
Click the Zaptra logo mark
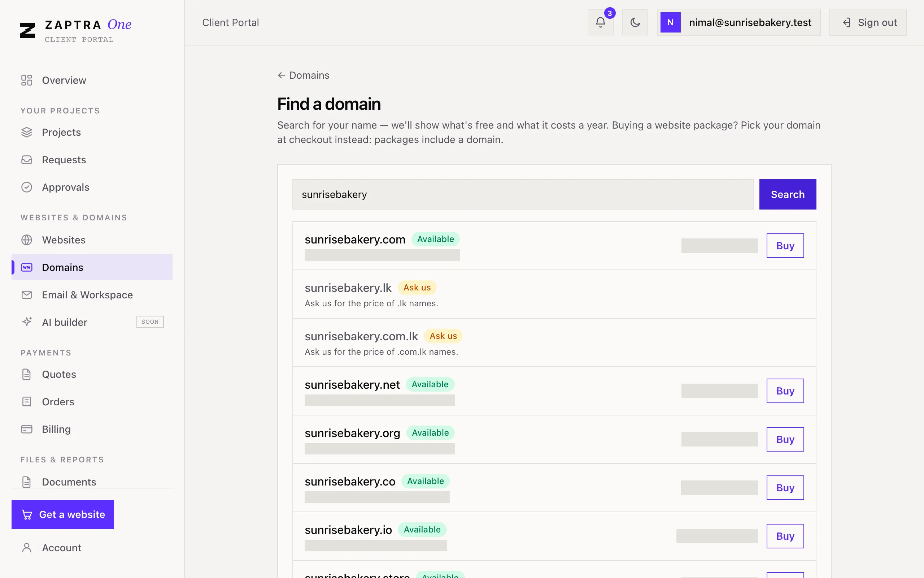27,30
